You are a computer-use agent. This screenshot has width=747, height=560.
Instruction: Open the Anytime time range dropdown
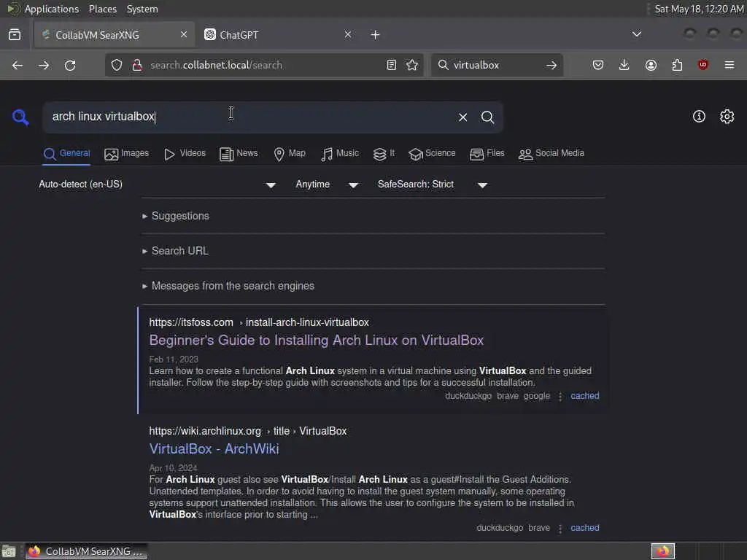[x=327, y=184]
